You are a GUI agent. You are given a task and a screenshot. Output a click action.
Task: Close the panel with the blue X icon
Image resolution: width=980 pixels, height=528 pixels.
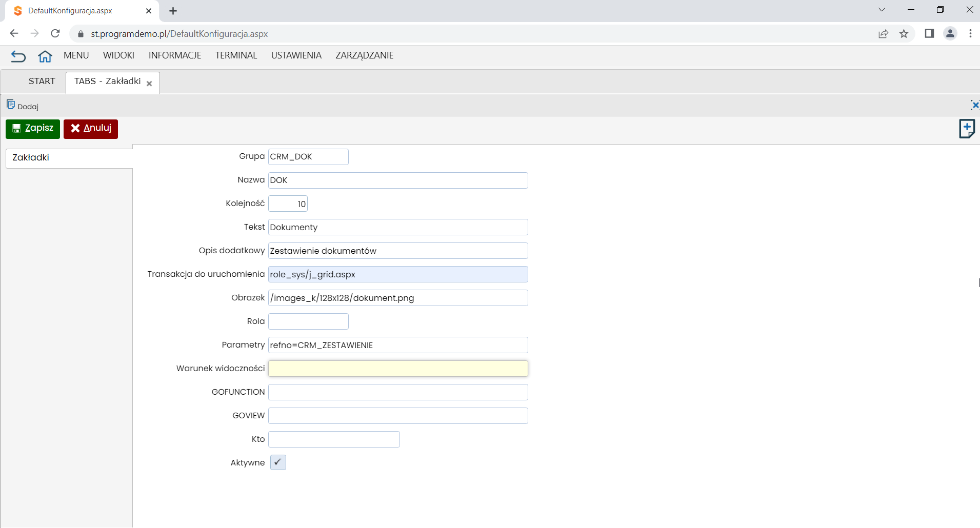(974, 105)
